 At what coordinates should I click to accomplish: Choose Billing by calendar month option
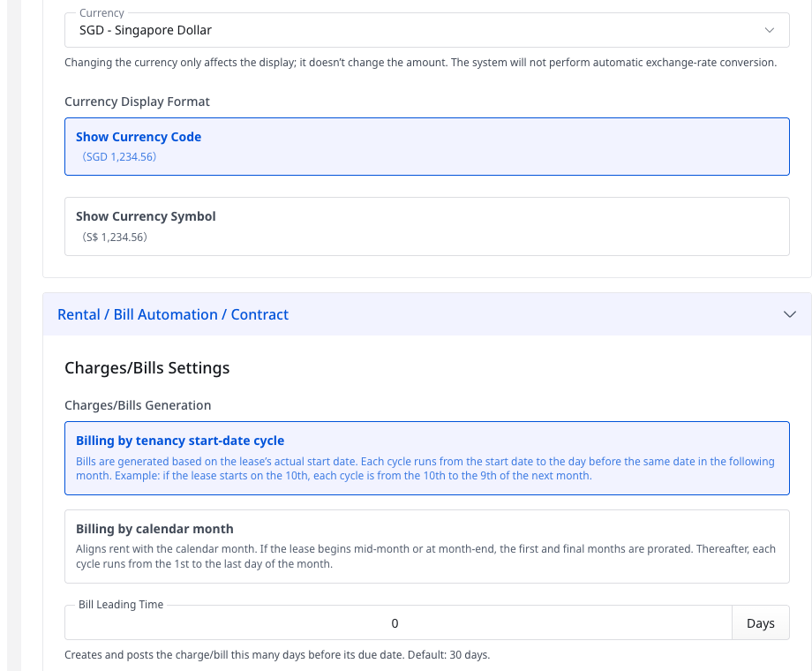tap(426, 547)
